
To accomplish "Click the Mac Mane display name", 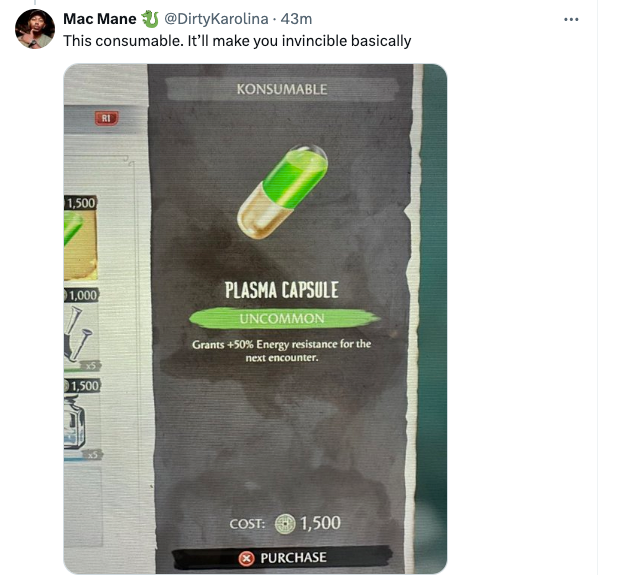I will tap(100, 19).
